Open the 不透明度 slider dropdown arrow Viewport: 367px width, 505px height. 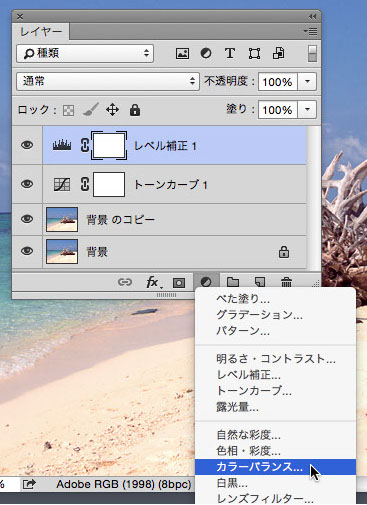307,81
